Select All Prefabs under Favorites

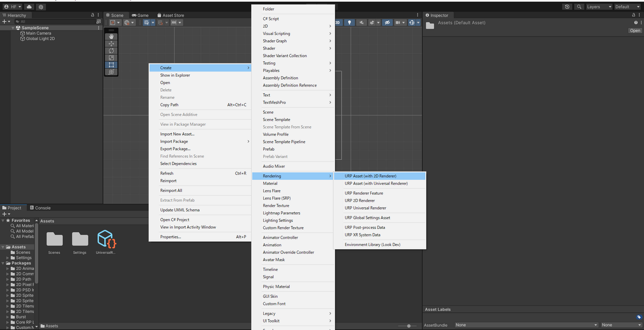click(21, 236)
